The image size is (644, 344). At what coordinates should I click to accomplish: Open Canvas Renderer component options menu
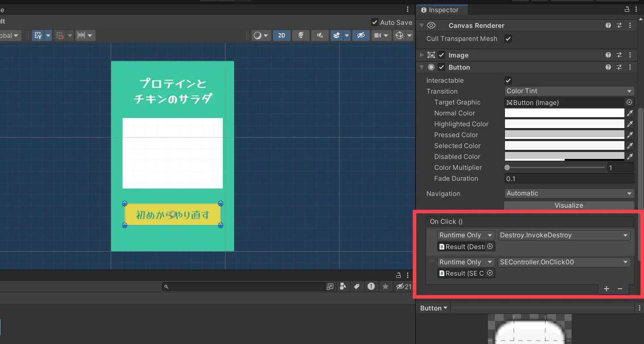pos(630,26)
